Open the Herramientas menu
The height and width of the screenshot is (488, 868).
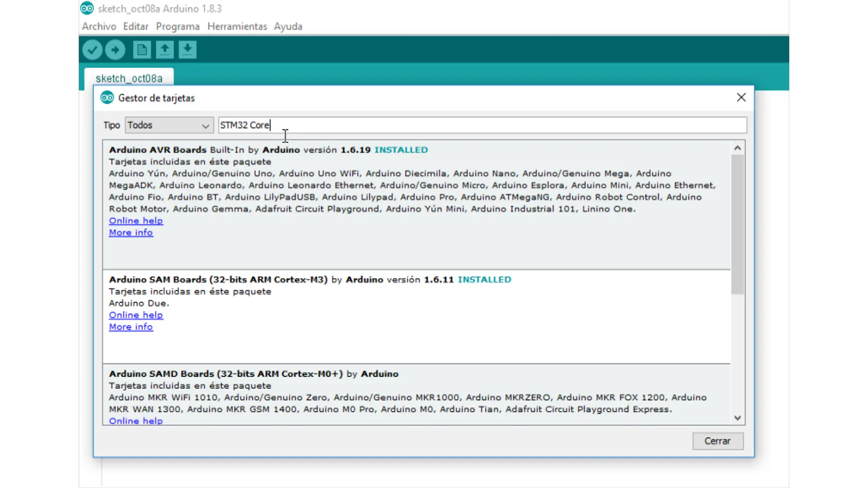pos(237,26)
